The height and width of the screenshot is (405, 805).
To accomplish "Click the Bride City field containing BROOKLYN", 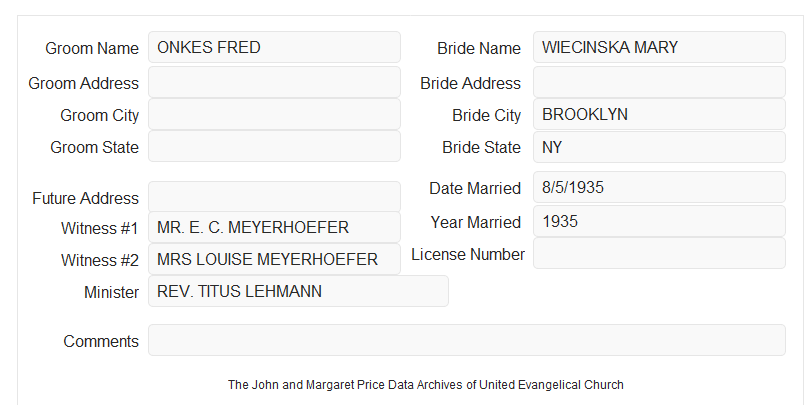I will tap(659, 114).
